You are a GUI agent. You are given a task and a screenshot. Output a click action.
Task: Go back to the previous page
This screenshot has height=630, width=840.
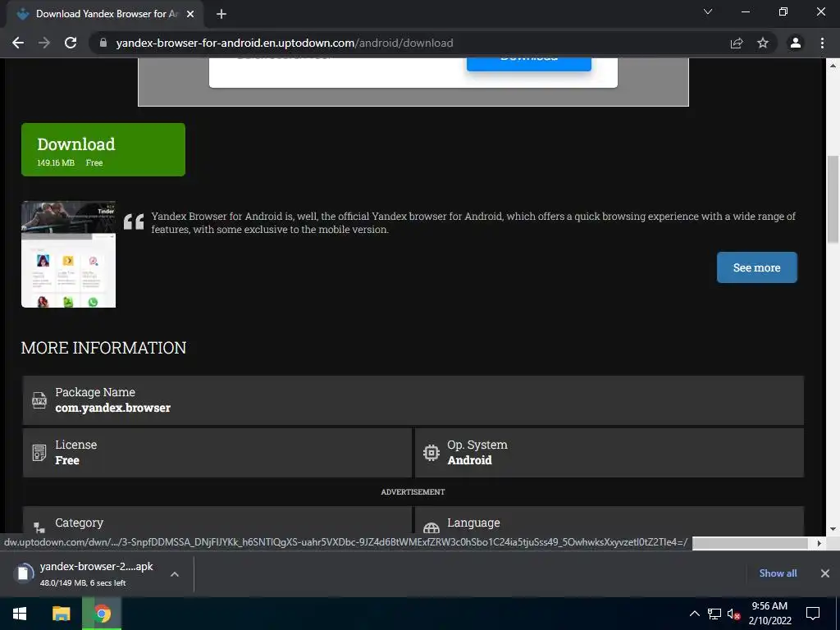[x=18, y=43]
